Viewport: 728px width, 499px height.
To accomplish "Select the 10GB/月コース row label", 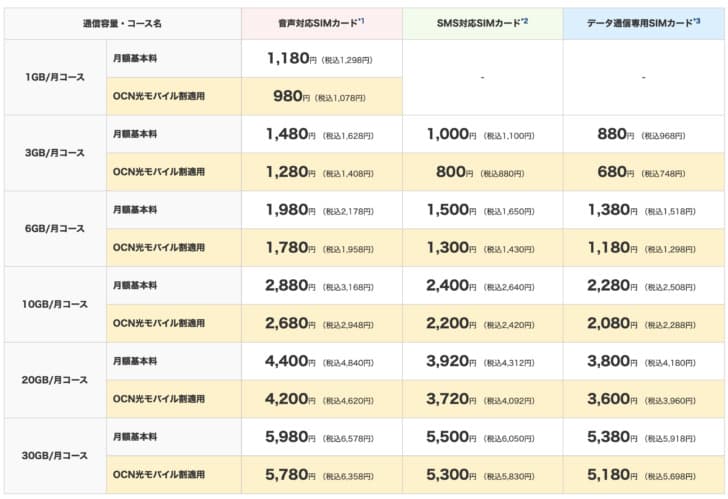I will click(55, 304).
